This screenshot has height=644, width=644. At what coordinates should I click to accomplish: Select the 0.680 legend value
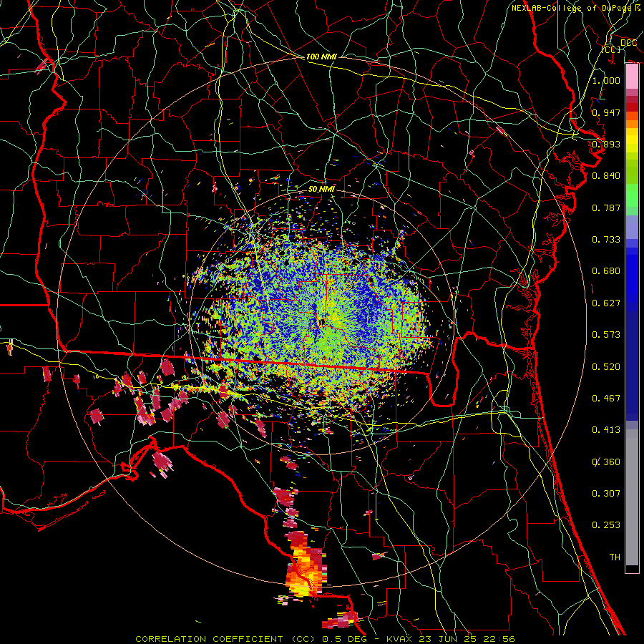(606, 271)
